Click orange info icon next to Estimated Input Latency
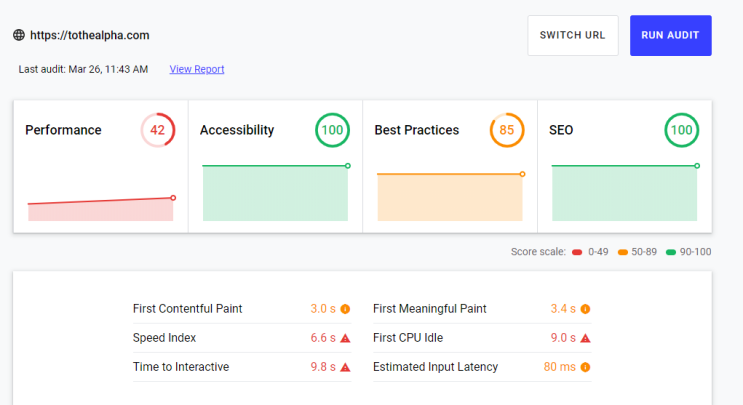This screenshot has height=405, width=743. [x=586, y=367]
